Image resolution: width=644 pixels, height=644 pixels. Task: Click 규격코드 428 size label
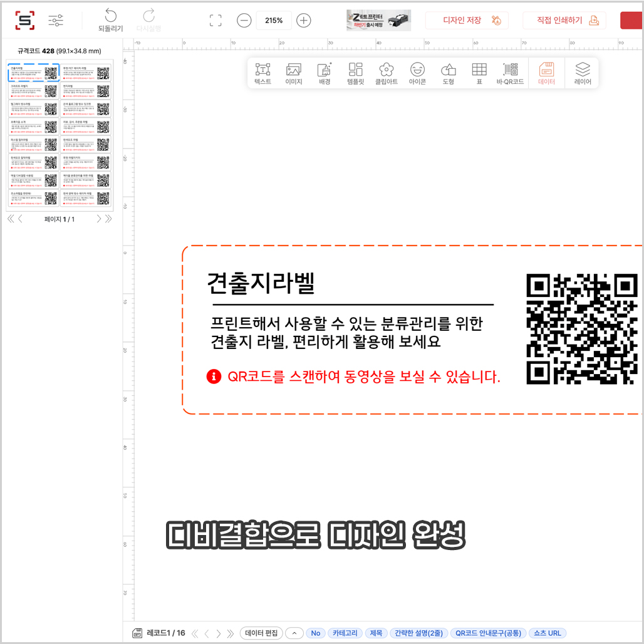click(59, 51)
